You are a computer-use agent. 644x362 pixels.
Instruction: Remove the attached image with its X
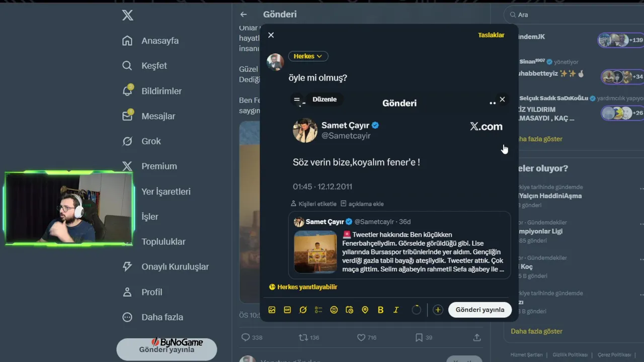click(502, 100)
